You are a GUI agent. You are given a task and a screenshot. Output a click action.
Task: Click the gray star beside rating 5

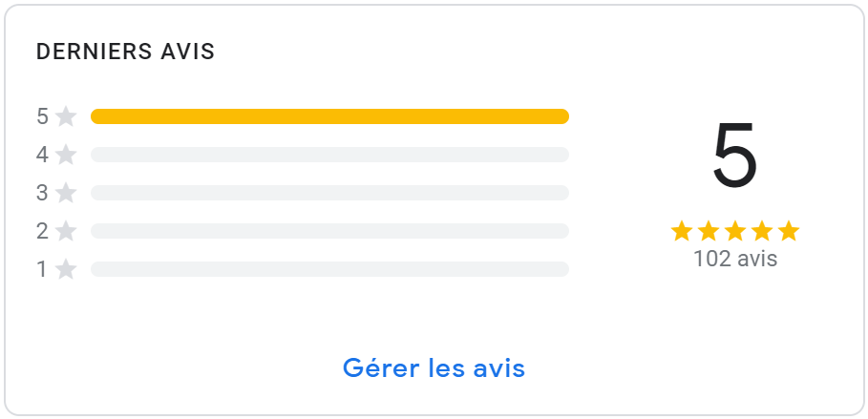click(66, 116)
